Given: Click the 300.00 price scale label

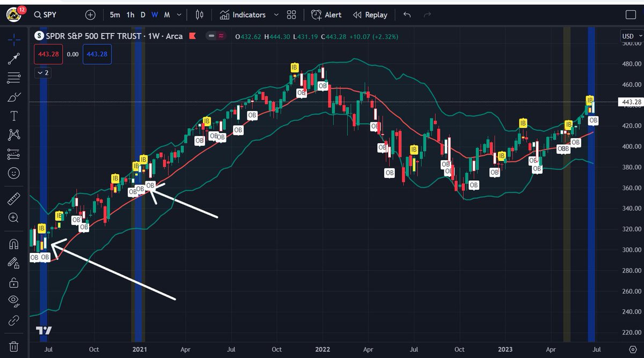Looking at the screenshot, I should coord(632,250).
